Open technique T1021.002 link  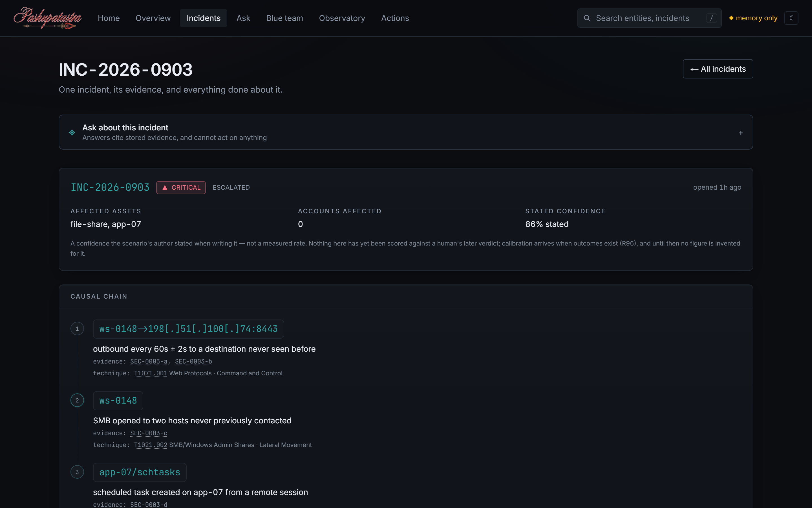tap(150, 445)
